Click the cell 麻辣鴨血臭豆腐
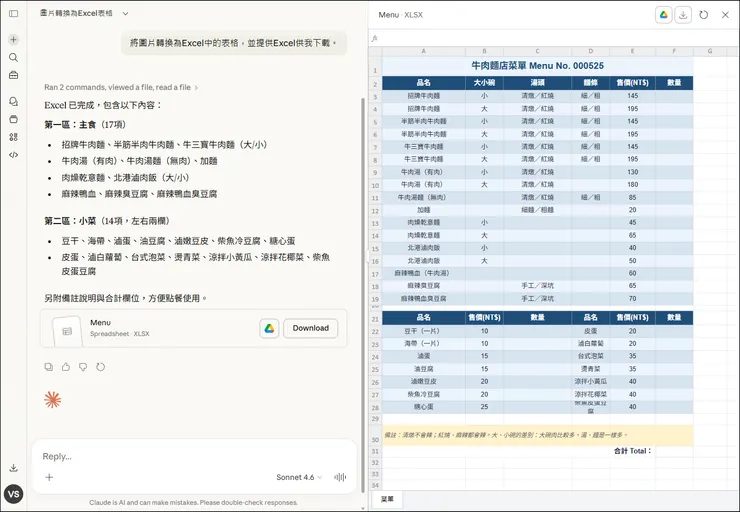Screen dimensions: 740x512 point(423,298)
